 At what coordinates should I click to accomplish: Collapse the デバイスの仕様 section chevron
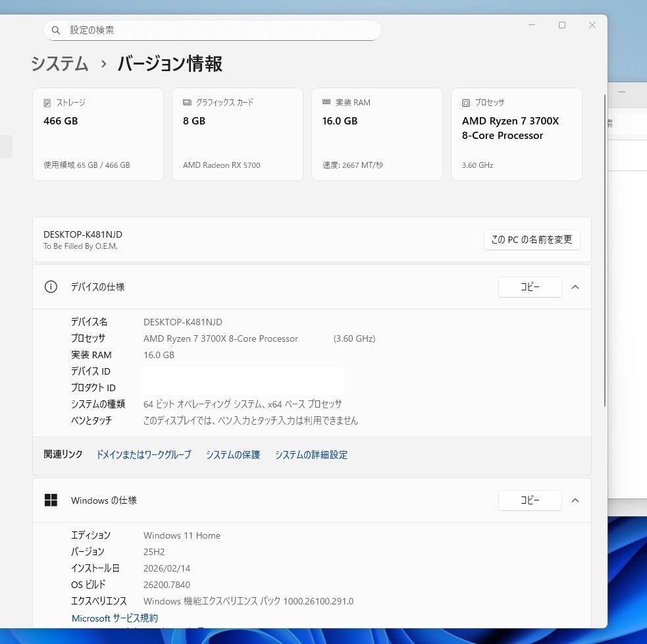575,286
